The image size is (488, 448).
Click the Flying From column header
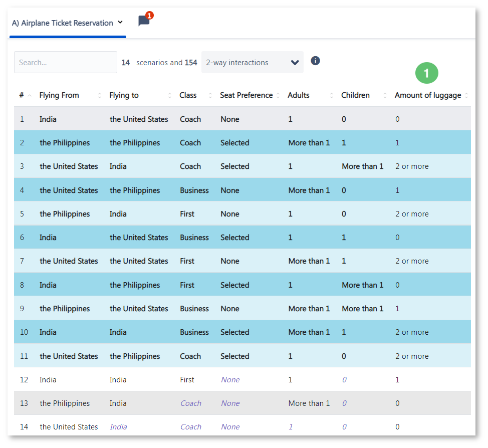click(x=59, y=95)
